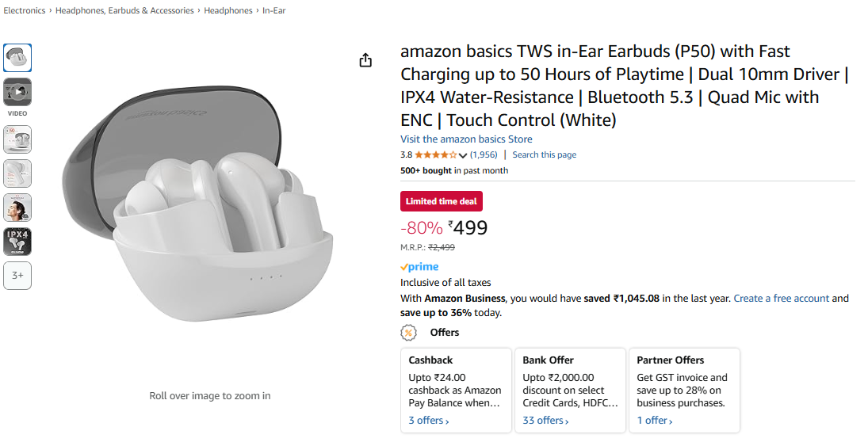Open Headphones, Earbuds & Accessories breadcrumb
Screen dimensions: 868x442
click(x=124, y=11)
